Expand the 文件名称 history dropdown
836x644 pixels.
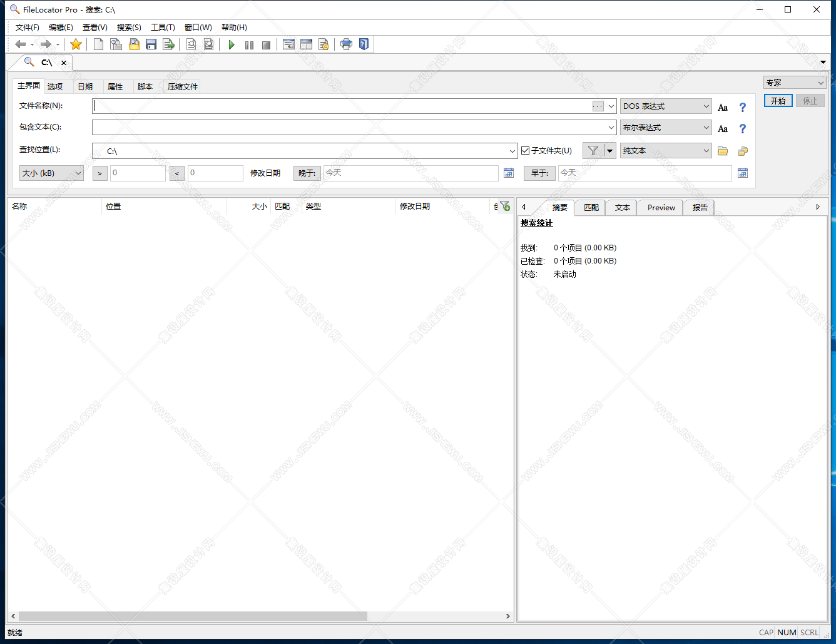tap(611, 106)
